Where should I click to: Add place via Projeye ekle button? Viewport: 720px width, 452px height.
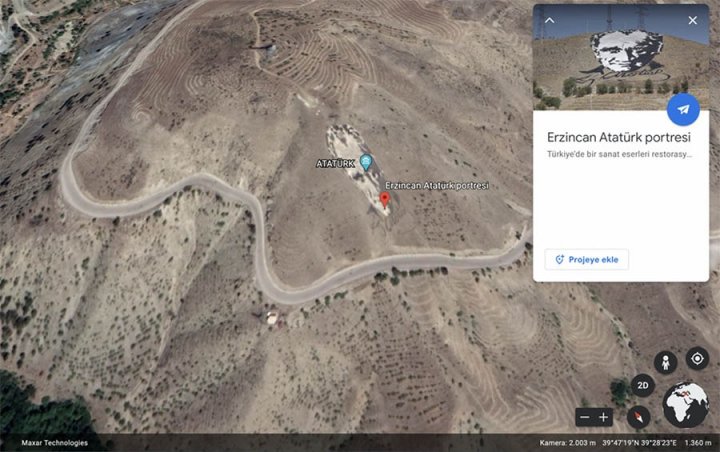586,260
